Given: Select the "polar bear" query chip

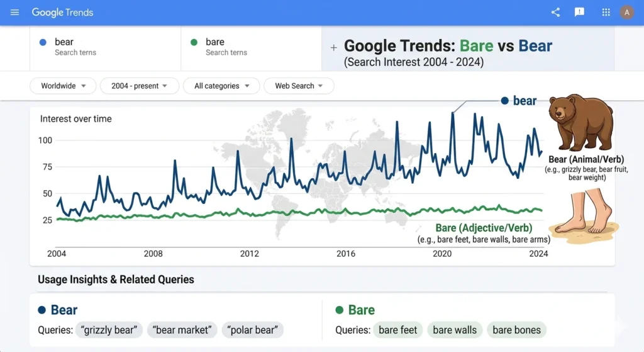Looking at the screenshot, I should [253, 330].
